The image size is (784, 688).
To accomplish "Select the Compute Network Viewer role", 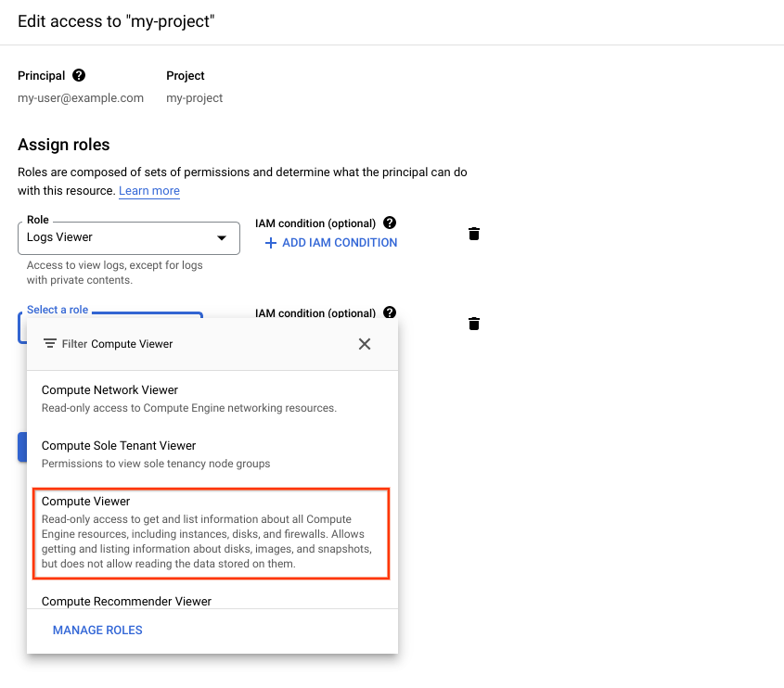I will click(212, 399).
